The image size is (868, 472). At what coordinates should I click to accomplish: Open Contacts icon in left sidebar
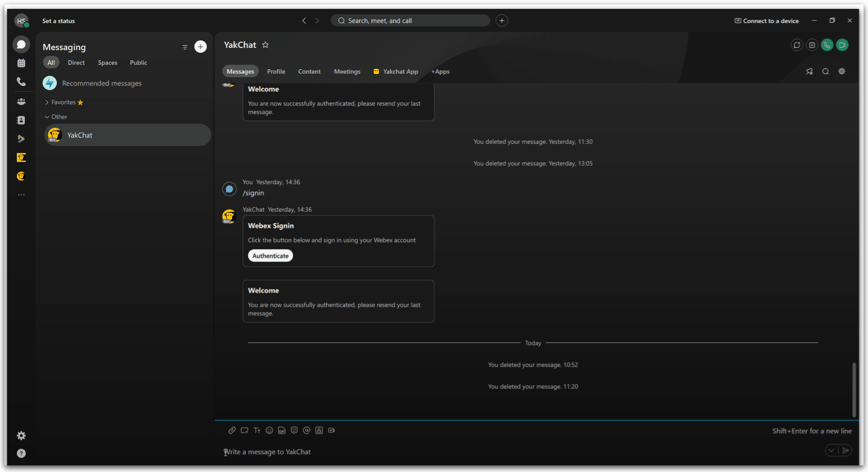(x=21, y=120)
